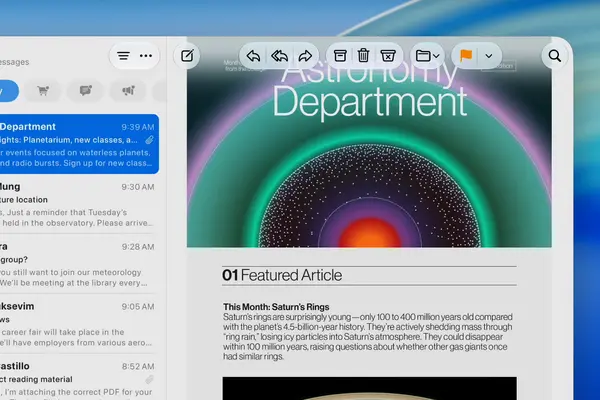Image resolution: width=600 pixels, height=400 pixels.
Task: Click the '01 Featured Article' heading
Action: click(282, 275)
